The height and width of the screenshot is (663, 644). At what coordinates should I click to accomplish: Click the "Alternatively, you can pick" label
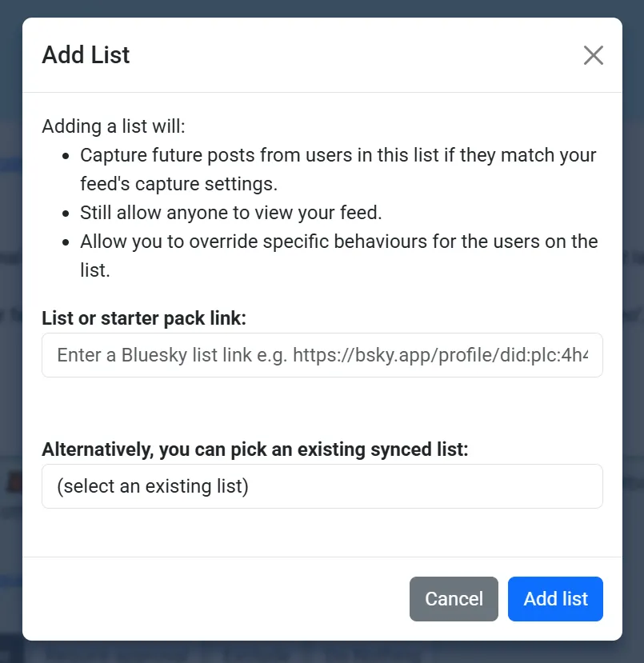(x=254, y=449)
